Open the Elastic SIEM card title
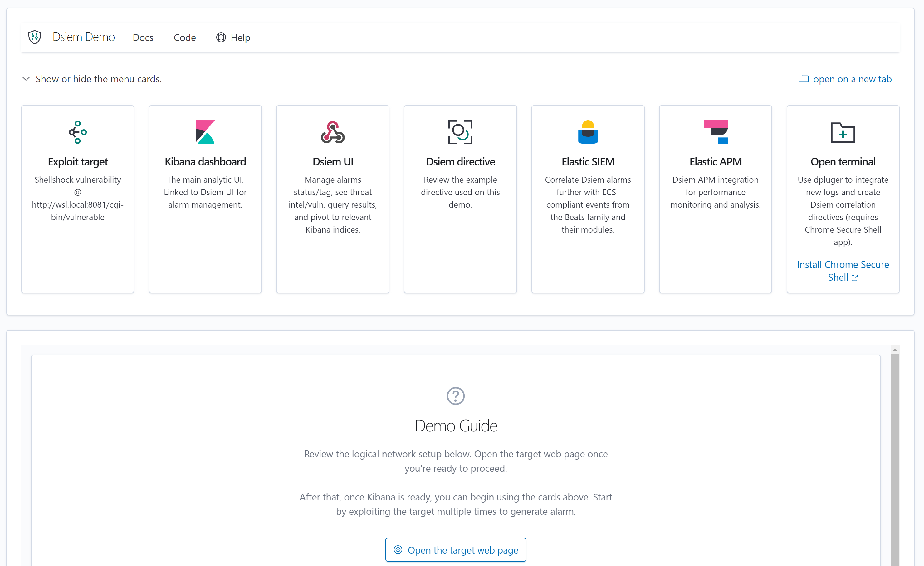 (x=588, y=162)
